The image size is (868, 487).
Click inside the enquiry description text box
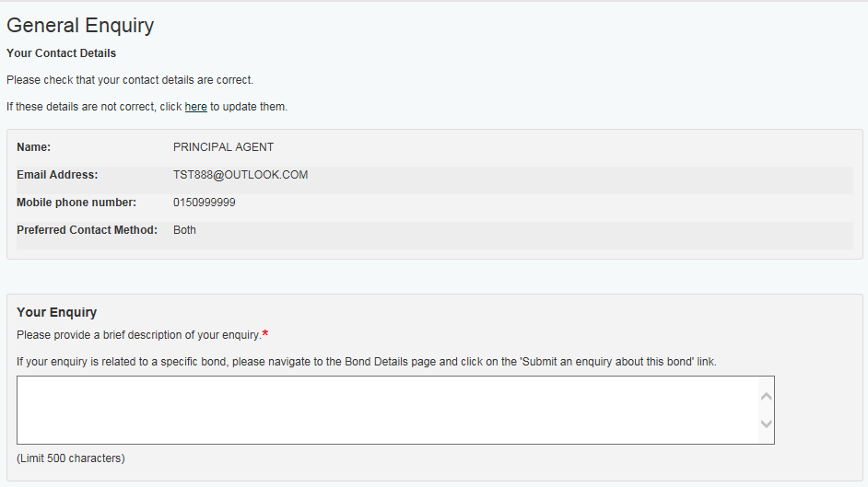387,410
